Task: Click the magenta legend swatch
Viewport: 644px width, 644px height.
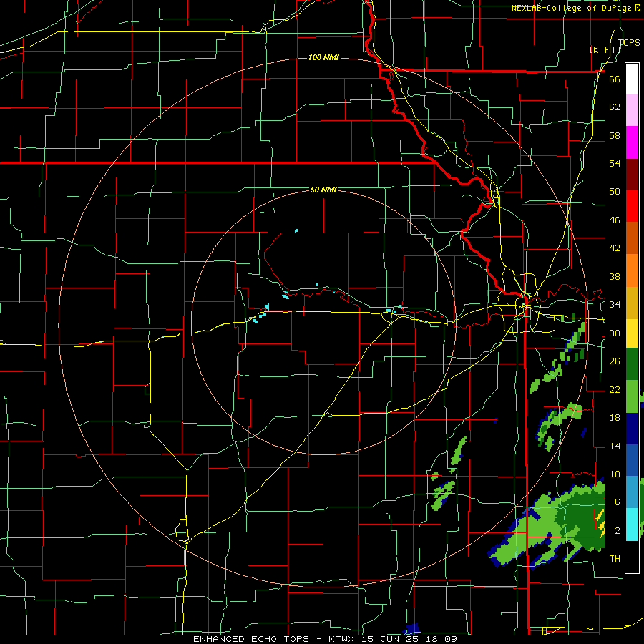Action: tap(632, 142)
